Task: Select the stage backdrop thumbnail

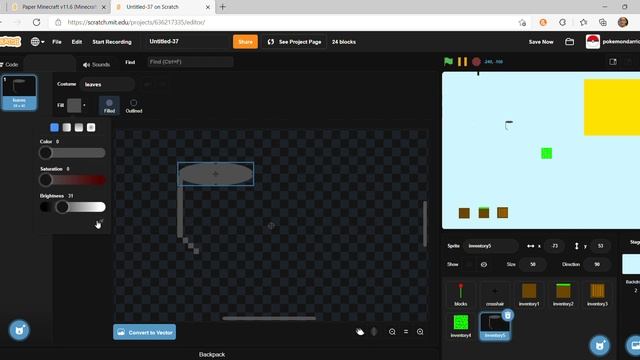Action: tap(631, 264)
